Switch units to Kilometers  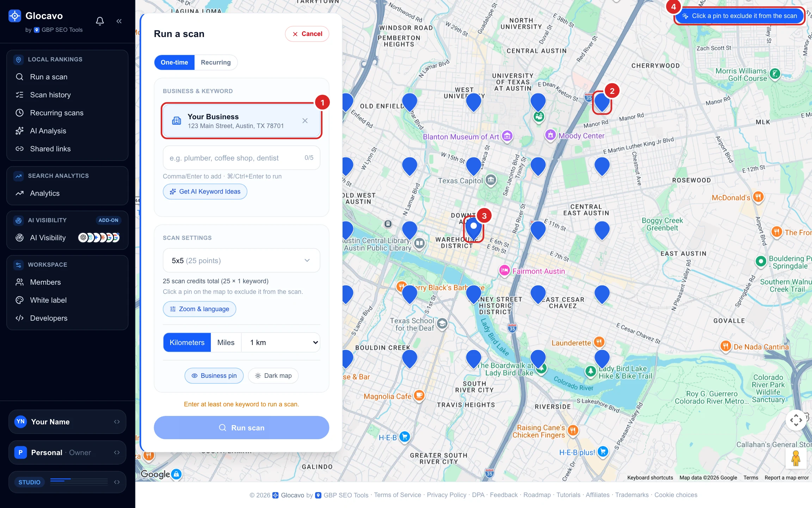coord(187,342)
